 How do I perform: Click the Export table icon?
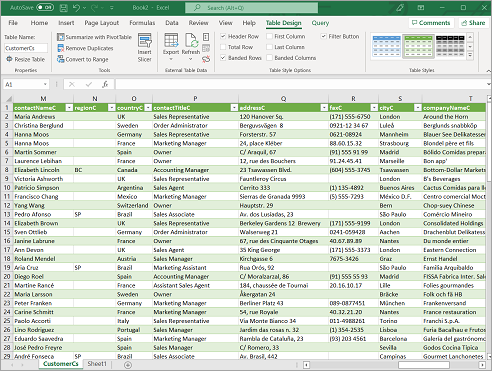[171, 40]
